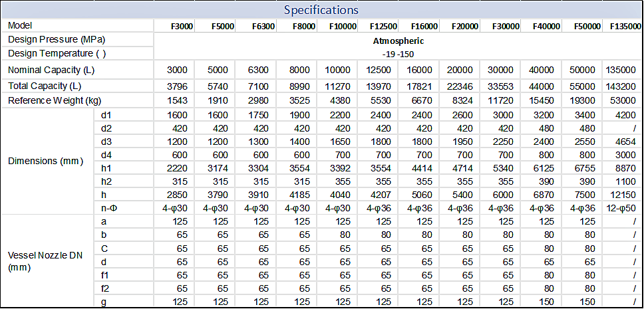Click the h1 dimension row label

106,169
